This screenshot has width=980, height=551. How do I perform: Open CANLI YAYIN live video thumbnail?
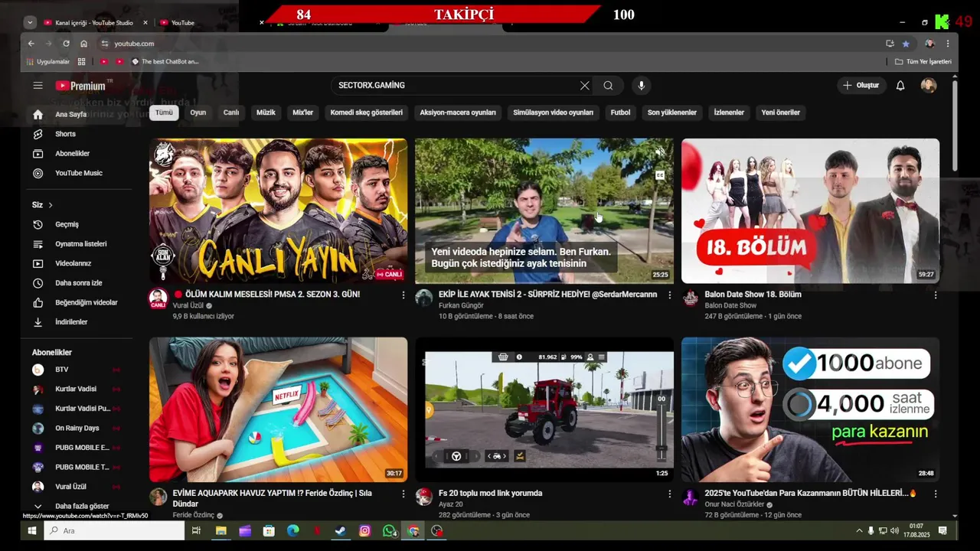pyautogui.click(x=278, y=211)
